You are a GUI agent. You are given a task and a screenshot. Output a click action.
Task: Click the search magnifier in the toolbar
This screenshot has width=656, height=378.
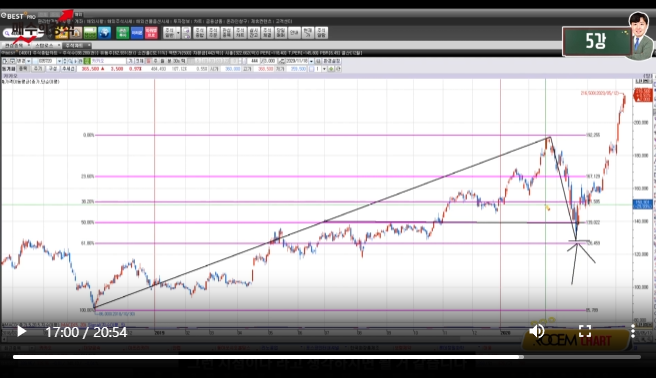(x=7, y=33)
